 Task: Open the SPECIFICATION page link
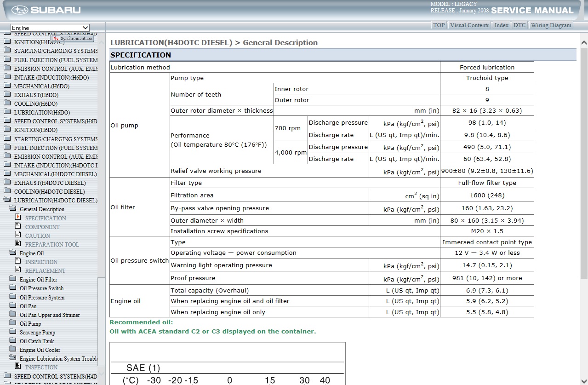point(46,218)
